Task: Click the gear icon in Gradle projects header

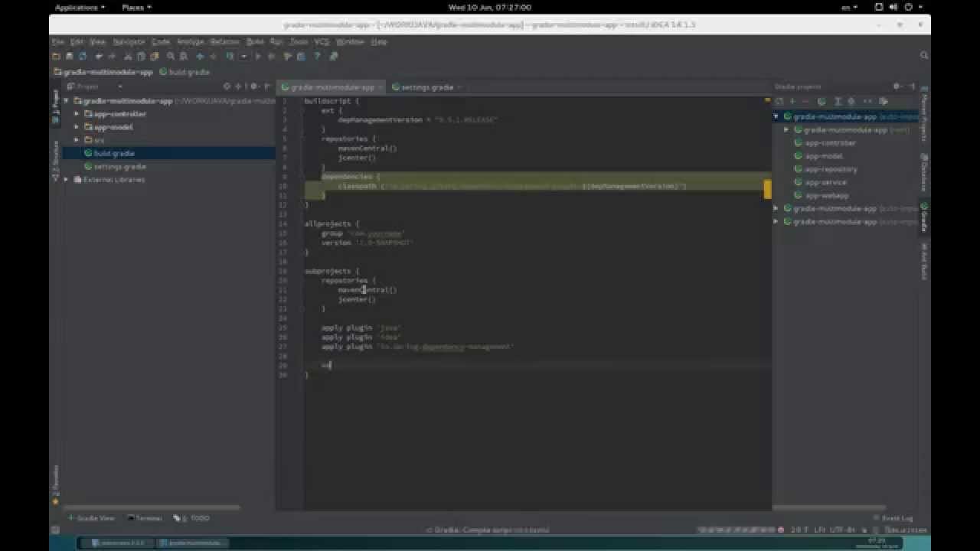Action: 897,86
